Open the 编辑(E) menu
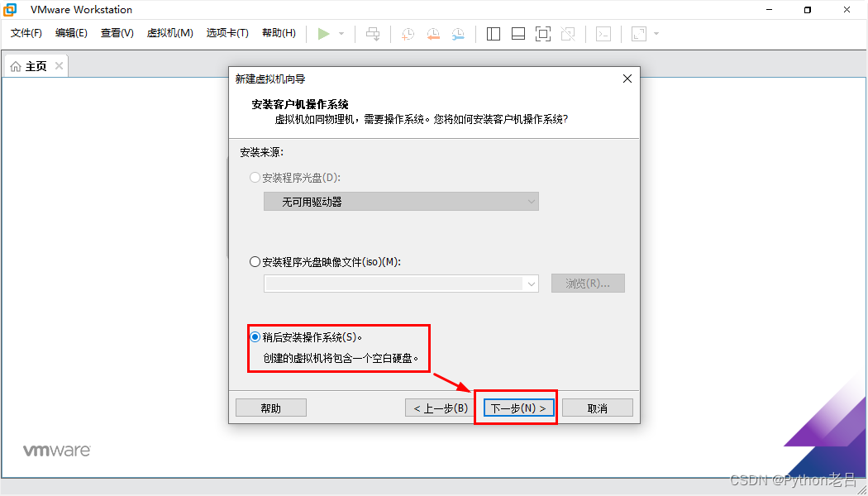 tap(71, 33)
